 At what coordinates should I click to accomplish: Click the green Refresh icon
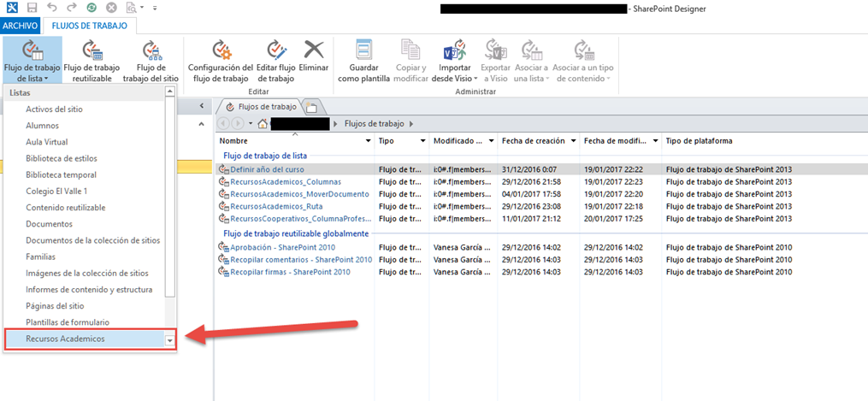(92, 9)
